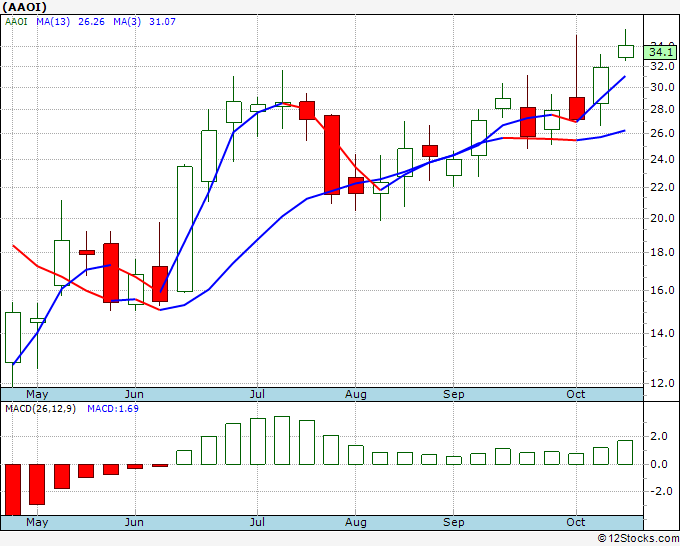Click the tall red candlestick in late July

[332, 155]
